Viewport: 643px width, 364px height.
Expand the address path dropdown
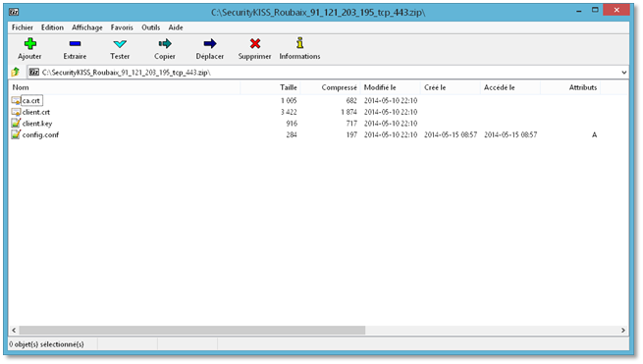[x=623, y=73]
